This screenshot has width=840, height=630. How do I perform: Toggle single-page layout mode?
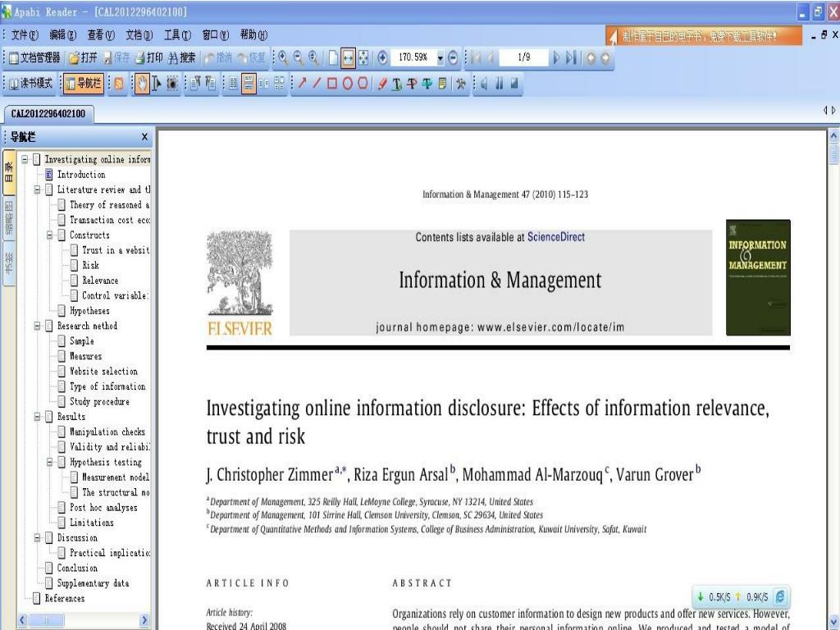(x=233, y=84)
